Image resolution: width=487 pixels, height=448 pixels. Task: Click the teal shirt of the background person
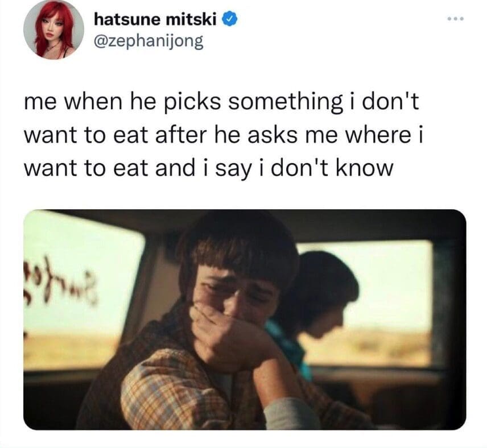click(289, 348)
